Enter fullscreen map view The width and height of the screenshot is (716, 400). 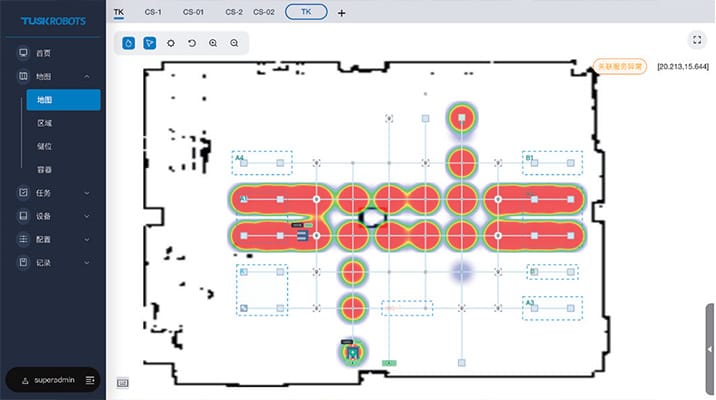tap(696, 40)
